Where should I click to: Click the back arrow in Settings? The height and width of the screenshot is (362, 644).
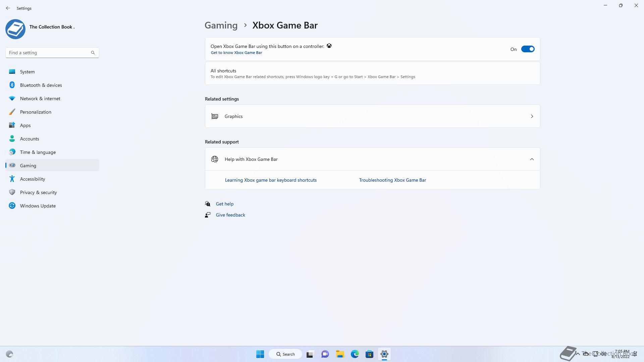(x=8, y=8)
